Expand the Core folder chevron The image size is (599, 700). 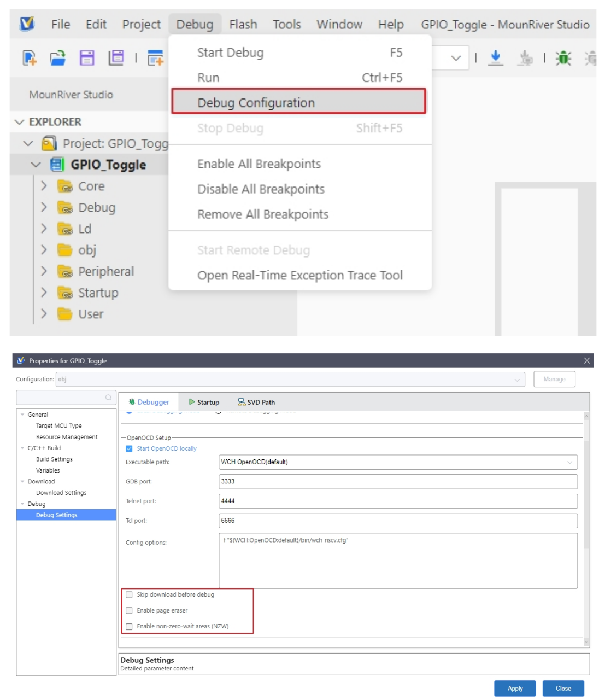(x=44, y=186)
